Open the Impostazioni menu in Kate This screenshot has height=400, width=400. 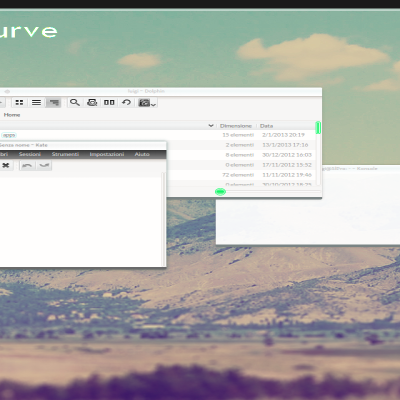(x=107, y=154)
